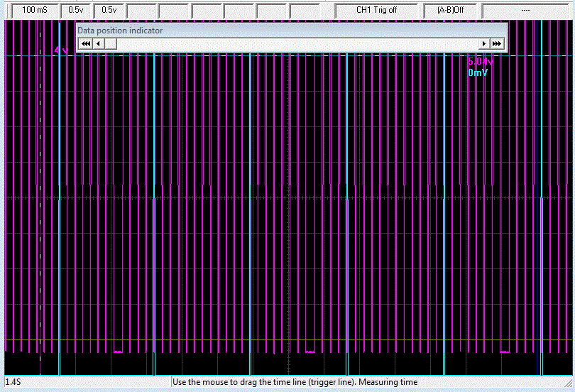Jump to start of data position
Viewport: 575px width, 392px height.
click(85, 44)
